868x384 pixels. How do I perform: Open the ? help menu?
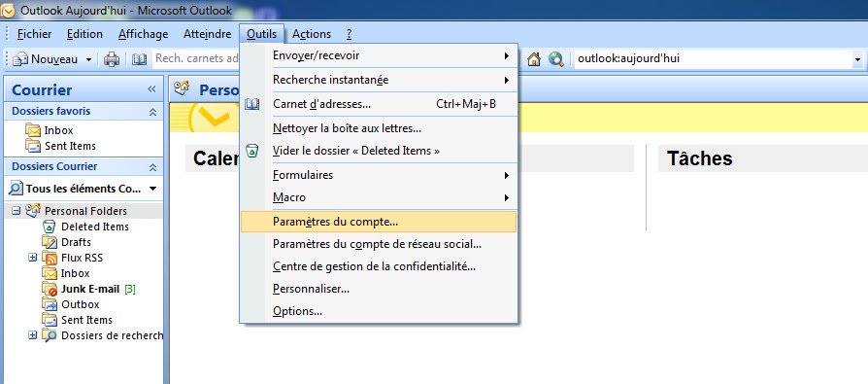tap(349, 34)
